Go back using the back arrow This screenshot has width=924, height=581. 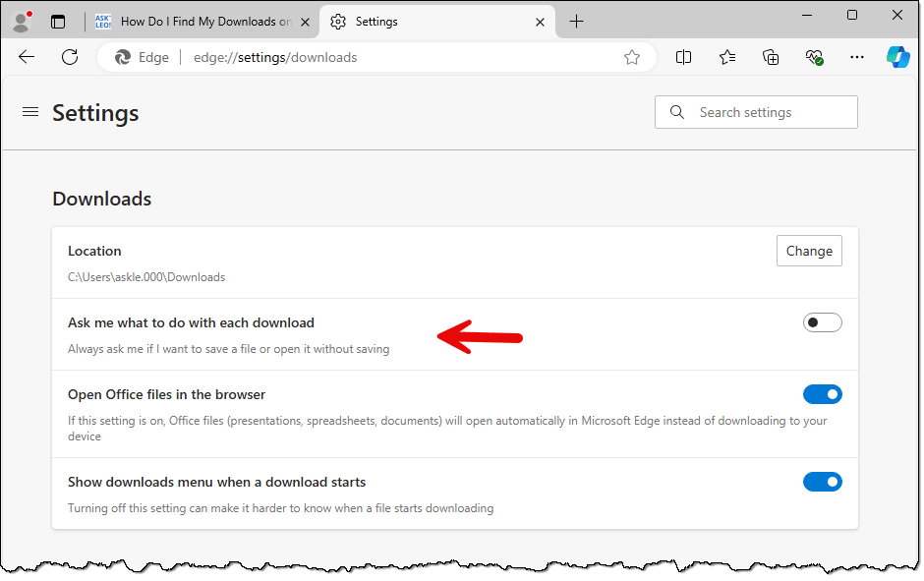click(27, 57)
